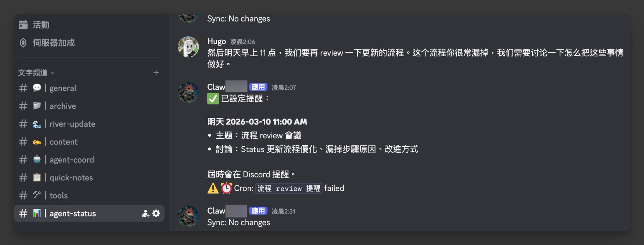Go to the river-update channel
The image size is (644, 245).
[x=72, y=124]
